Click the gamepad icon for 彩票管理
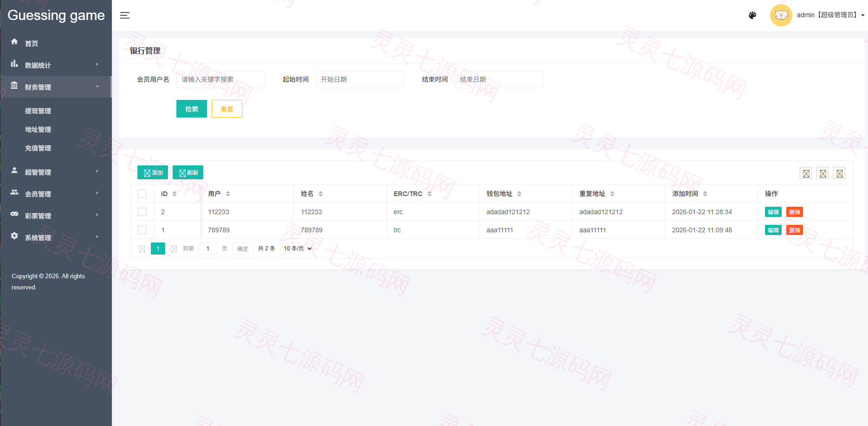Viewport: 868px width, 426px height. [x=14, y=214]
